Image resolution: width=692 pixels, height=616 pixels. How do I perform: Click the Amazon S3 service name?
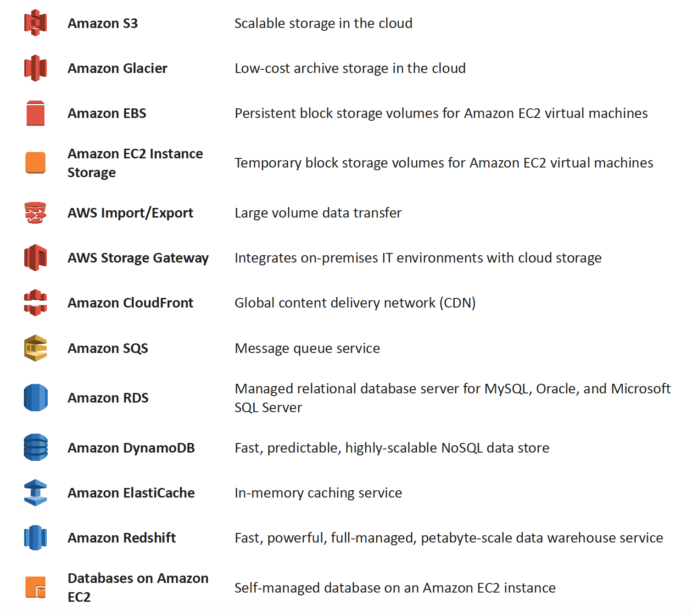(103, 23)
